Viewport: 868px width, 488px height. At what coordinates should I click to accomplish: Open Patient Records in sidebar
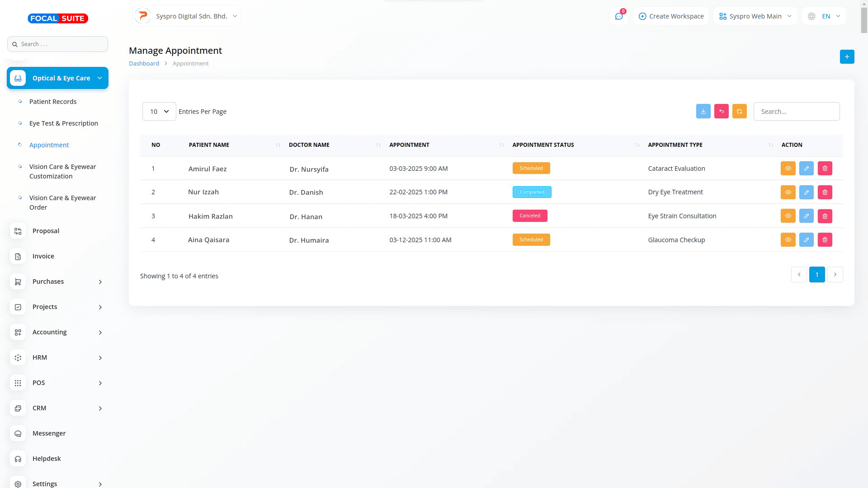click(x=53, y=102)
